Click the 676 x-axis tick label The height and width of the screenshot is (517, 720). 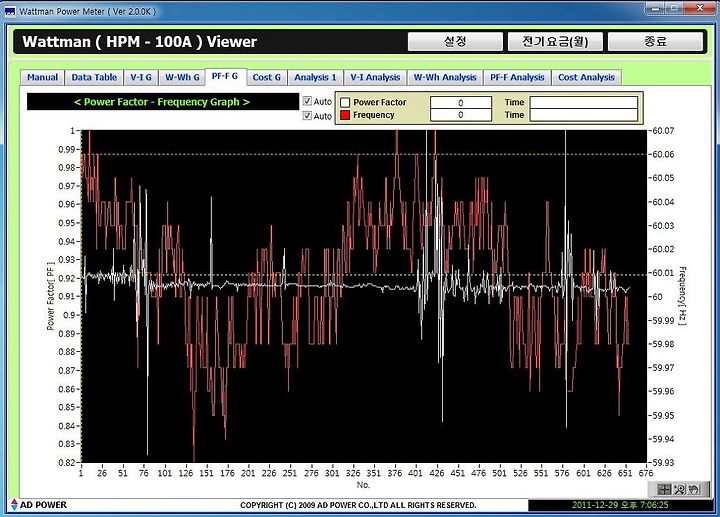[646, 473]
